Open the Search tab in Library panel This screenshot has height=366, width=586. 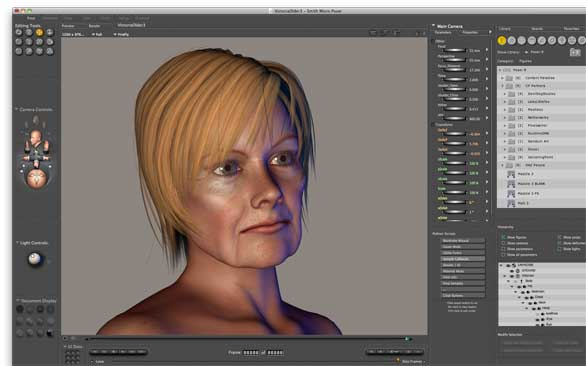coord(537,28)
